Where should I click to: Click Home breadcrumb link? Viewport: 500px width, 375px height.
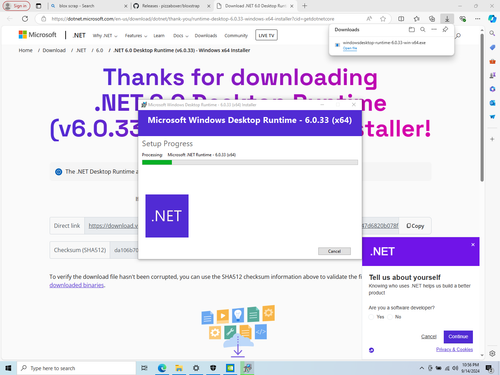click(x=25, y=50)
